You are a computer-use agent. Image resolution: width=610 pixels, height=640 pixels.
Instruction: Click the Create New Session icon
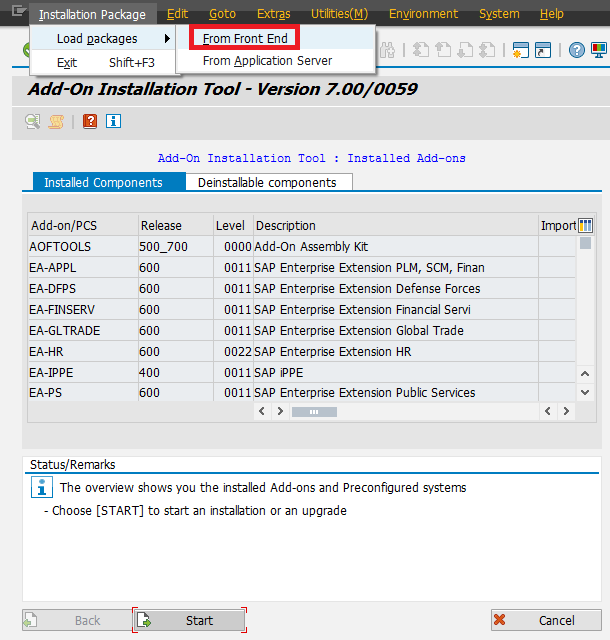pyautogui.click(x=520, y=50)
